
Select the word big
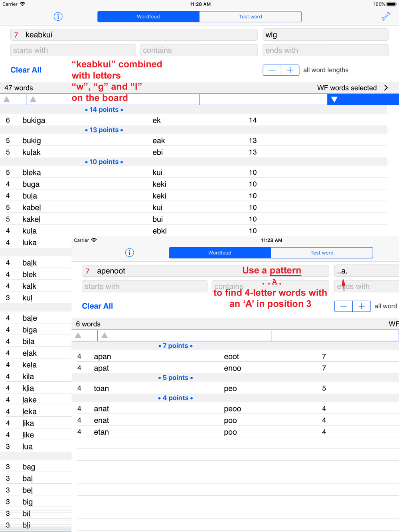click(28, 502)
